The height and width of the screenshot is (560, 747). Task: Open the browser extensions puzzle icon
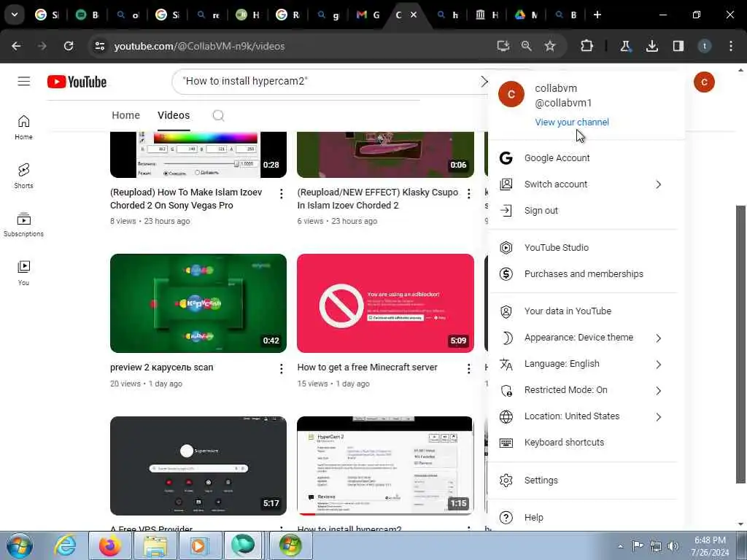[x=587, y=46]
